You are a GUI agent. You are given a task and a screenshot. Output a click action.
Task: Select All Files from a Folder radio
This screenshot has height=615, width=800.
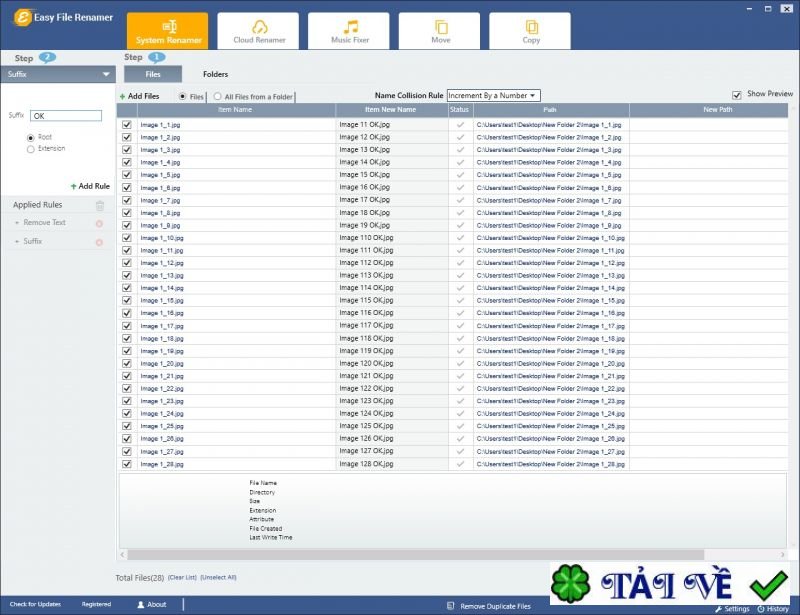217,96
